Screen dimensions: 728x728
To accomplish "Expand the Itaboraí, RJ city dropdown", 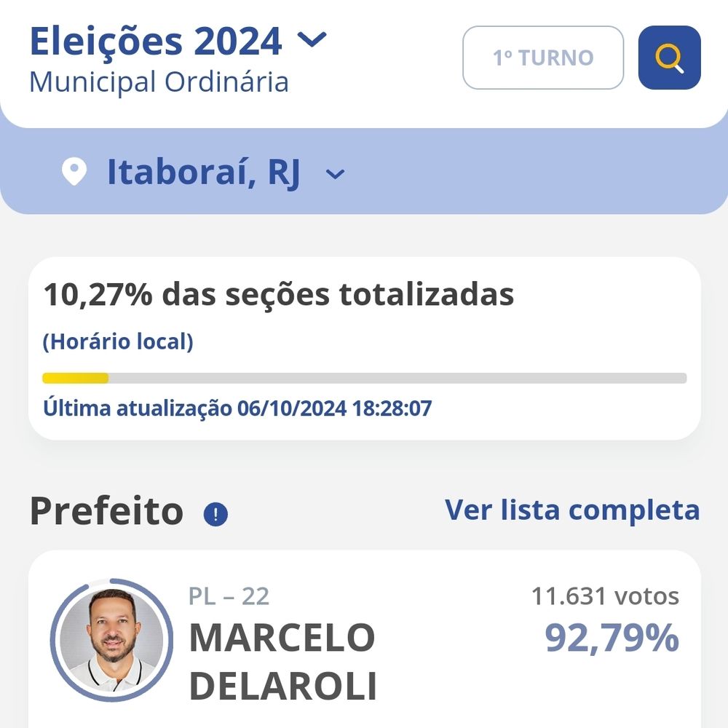I will [335, 174].
